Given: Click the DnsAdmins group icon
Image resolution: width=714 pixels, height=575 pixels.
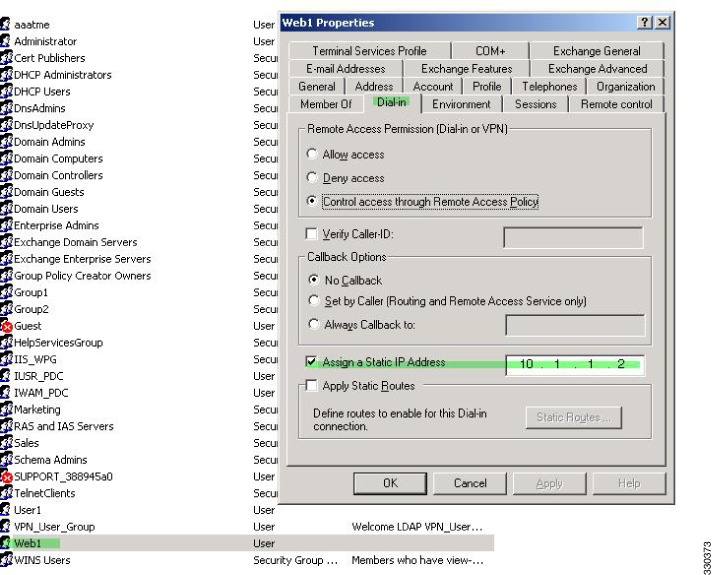Looking at the screenshot, I should (x=6, y=108).
